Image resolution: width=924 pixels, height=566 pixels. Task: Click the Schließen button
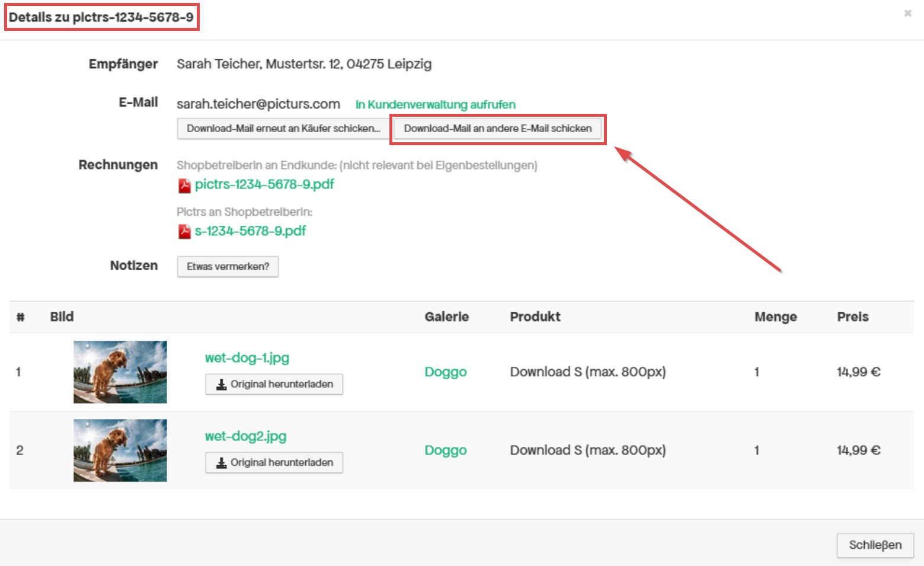click(x=875, y=545)
